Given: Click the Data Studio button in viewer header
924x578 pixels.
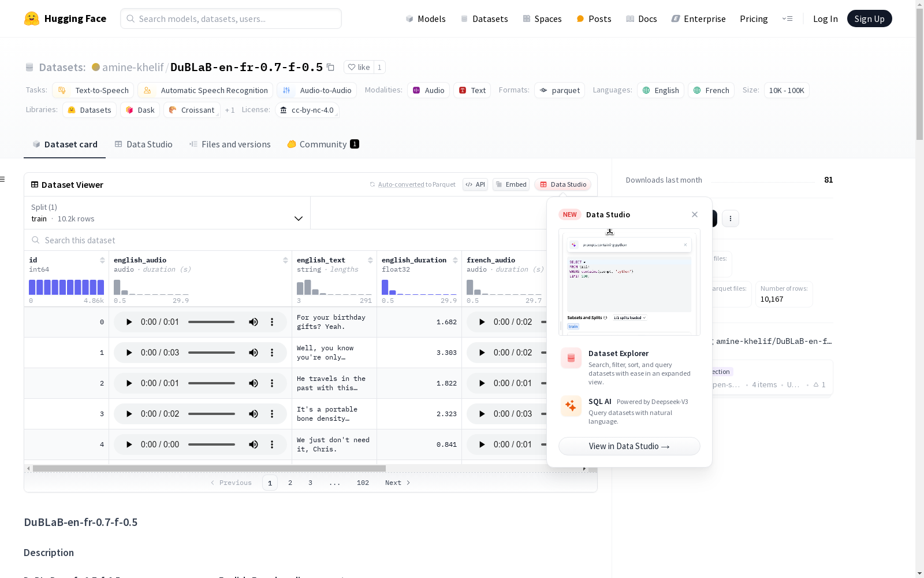Looking at the screenshot, I should pos(563,184).
